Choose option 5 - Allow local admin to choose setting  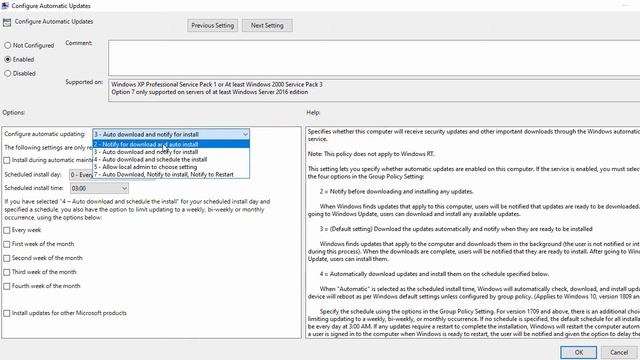171,167
